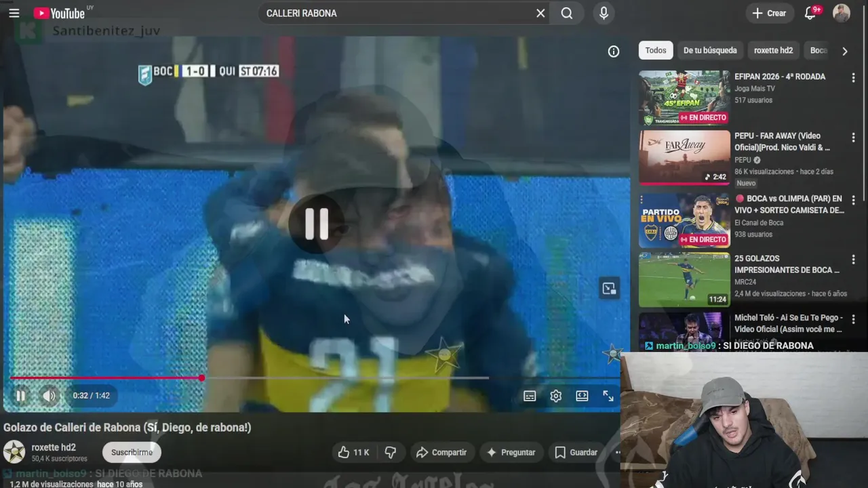
Task: Open the 25 GOLAZOS IMPRESIONANTES thumbnail
Action: click(684, 280)
